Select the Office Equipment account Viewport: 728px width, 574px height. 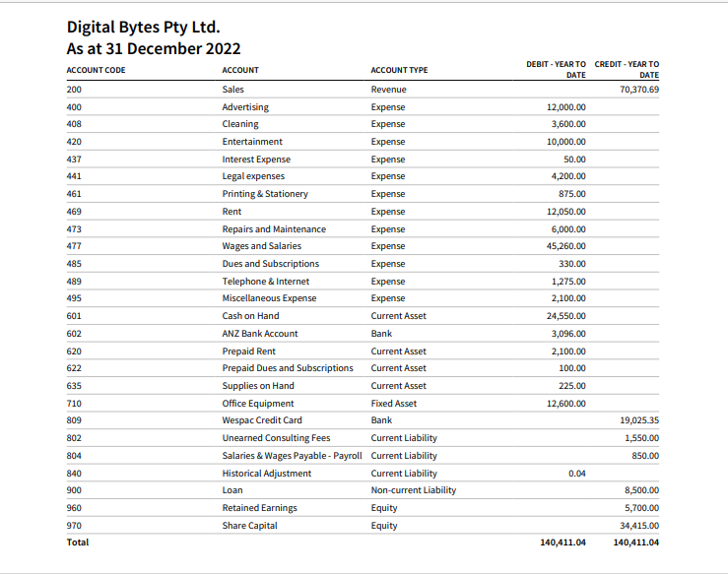point(258,404)
